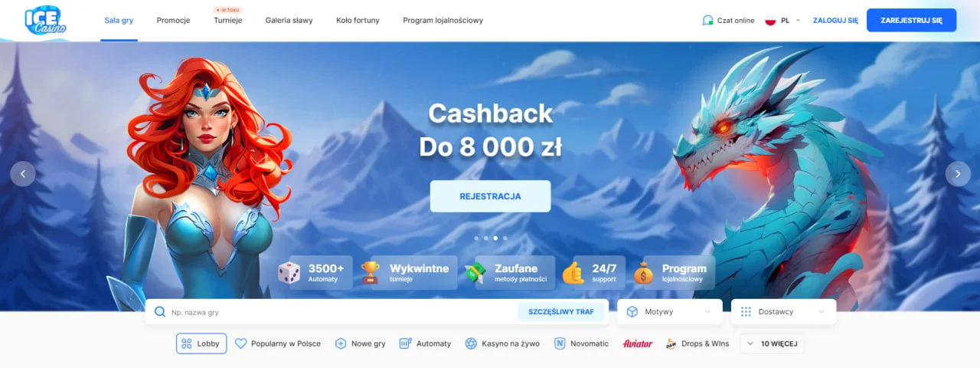This screenshot has width=980, height=368.
Task: Select the first carousel dot indicator
Action: (x=475, y=238)
